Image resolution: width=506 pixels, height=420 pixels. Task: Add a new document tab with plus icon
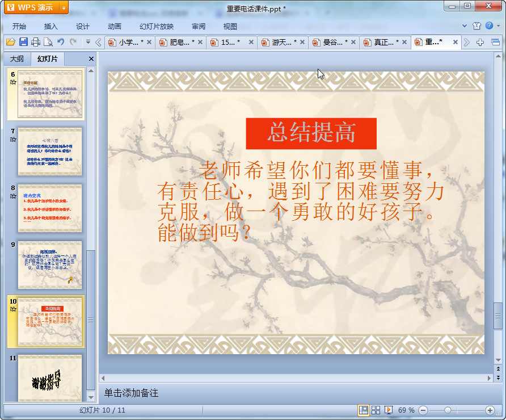(x=480, y=43)
